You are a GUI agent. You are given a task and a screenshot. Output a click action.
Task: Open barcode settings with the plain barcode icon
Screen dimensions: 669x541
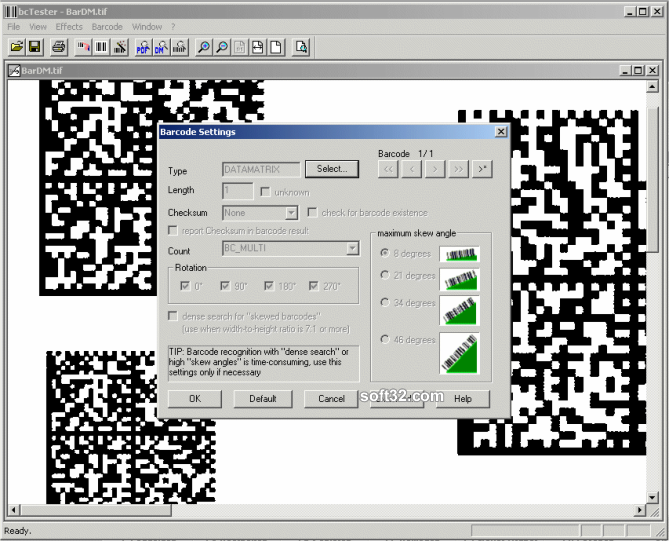click(101, 47)
